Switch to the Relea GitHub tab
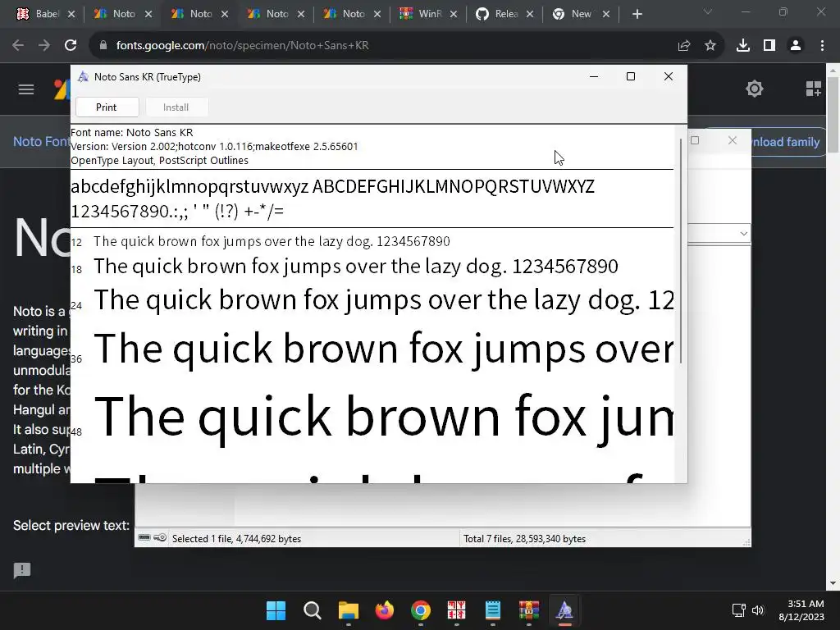 pos(505,14)
